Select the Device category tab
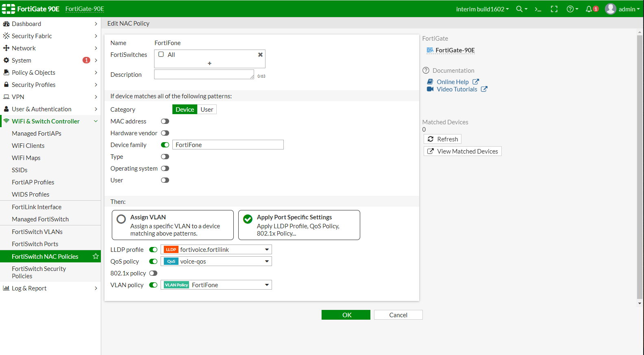Image resolution: width=644 pixels, height=355 pixels. pyautogui.click(x=185, y=110)
